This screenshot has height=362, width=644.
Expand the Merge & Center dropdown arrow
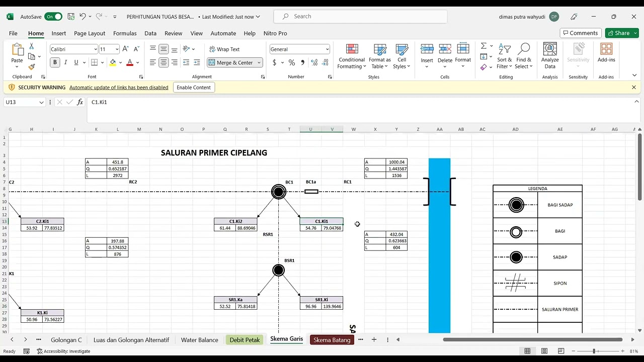click(259, 63)
